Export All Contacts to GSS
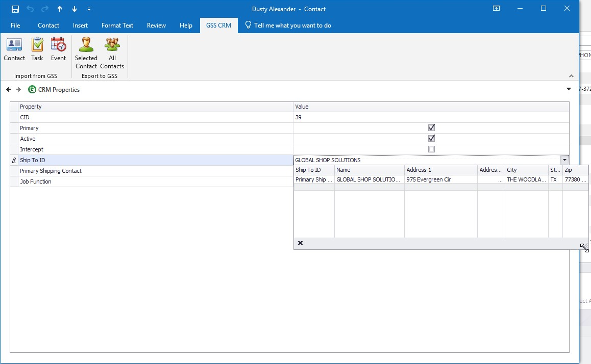591x364 pixels. pos(112,53)
